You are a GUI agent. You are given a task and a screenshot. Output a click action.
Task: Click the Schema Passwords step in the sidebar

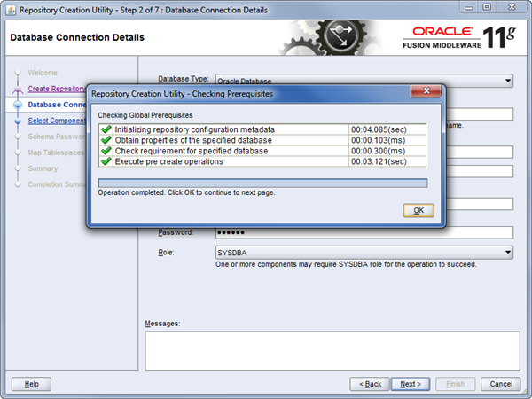pos(57,137)
